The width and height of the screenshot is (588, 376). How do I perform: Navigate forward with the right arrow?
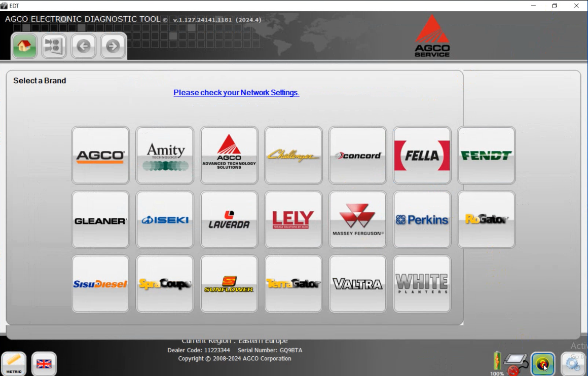[113, 46]
